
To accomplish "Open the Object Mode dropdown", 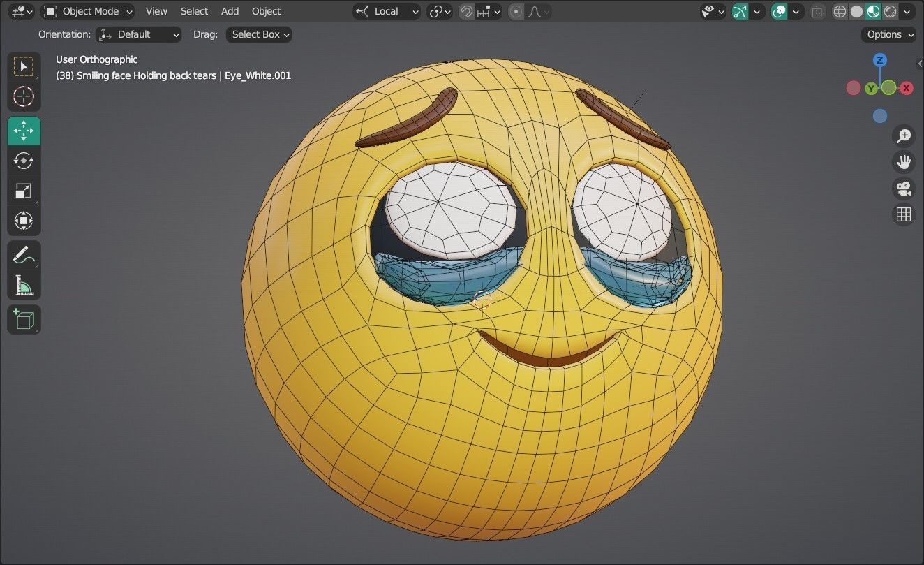I will click(x=88, y=11).
